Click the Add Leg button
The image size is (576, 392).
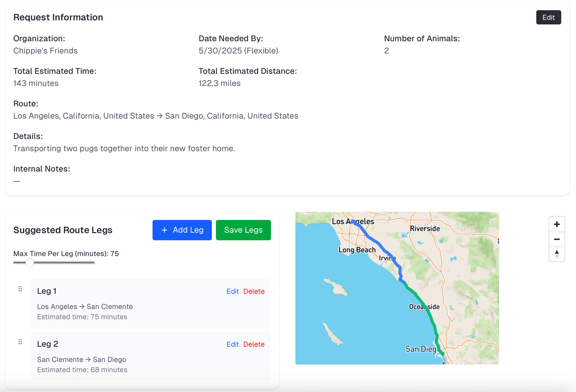coord(182,230)
